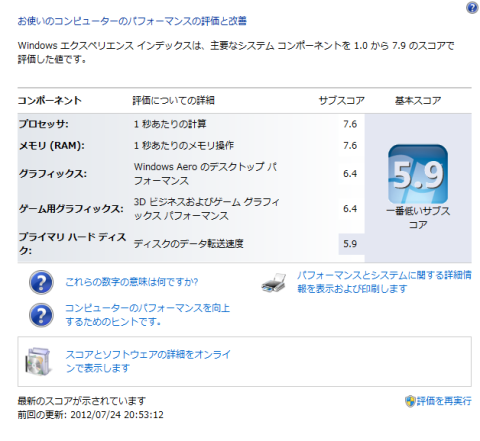Click the processor subscore 7.6
Viewport: 480px width, 441px height.
350,124
